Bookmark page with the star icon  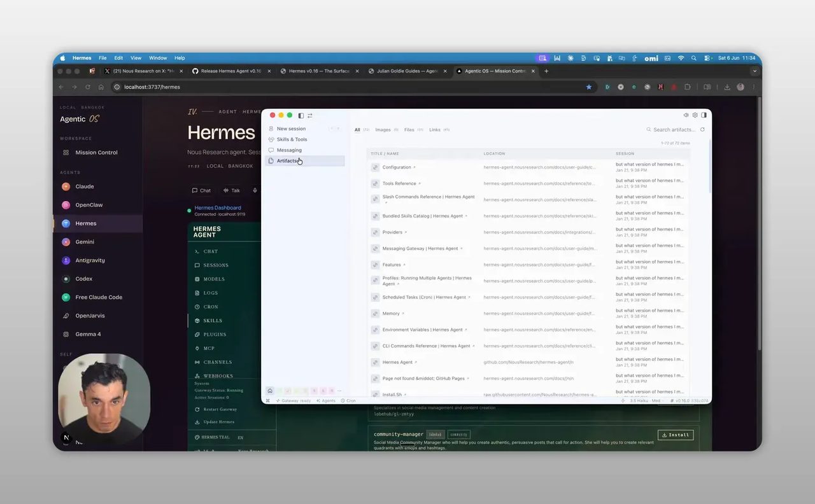(x=589, y=87)
